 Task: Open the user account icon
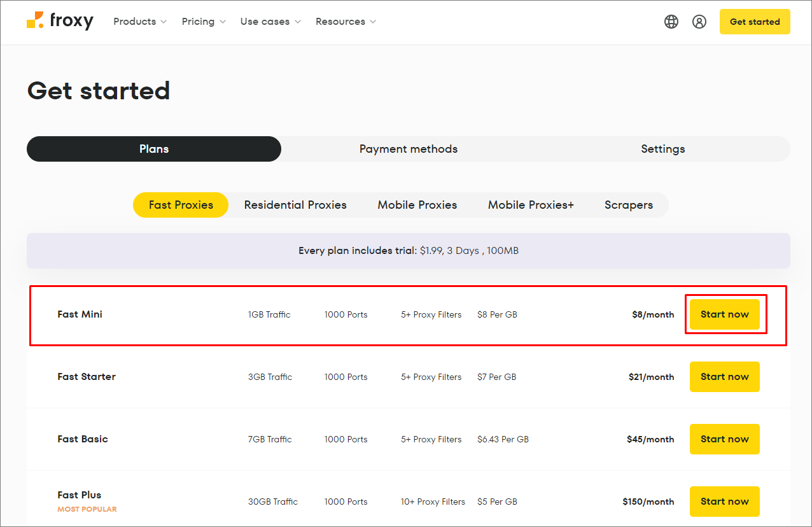[x=699, y=21]
